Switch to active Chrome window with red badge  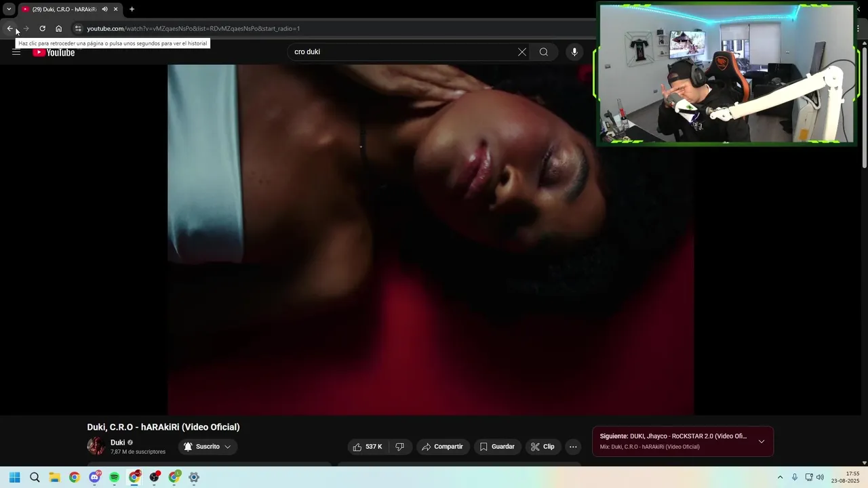134,477
